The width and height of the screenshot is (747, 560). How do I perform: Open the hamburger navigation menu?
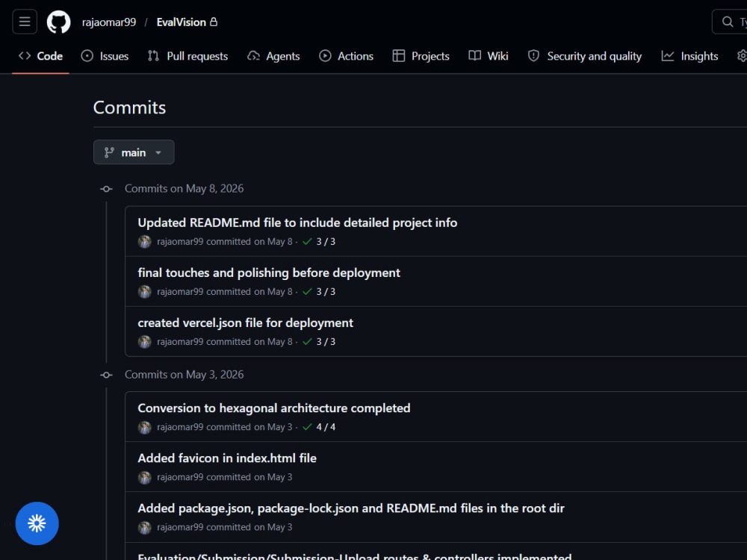[25, 22]
